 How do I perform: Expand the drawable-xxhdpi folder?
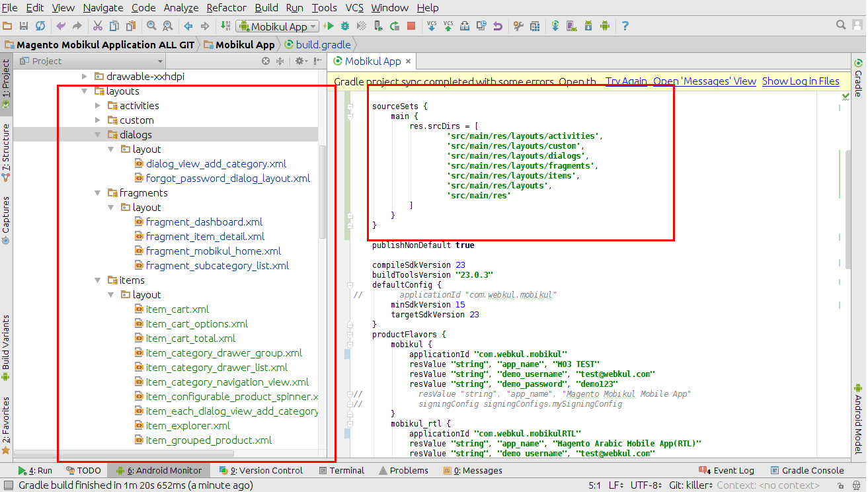click(x=84, y=77)
